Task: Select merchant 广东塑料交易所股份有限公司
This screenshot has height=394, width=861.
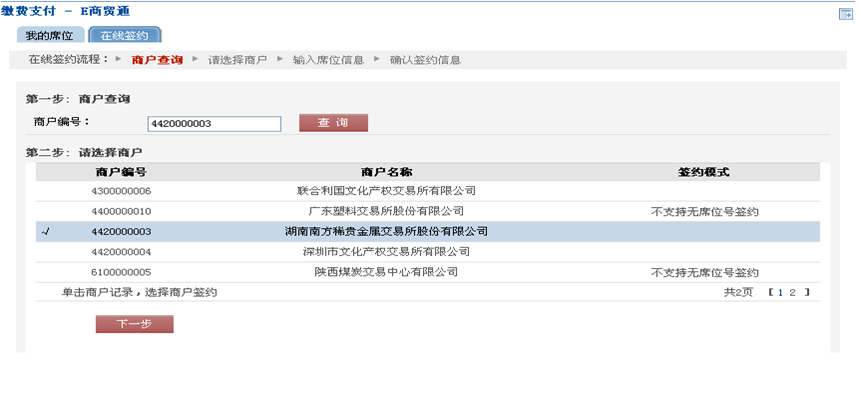Action: 386,211
